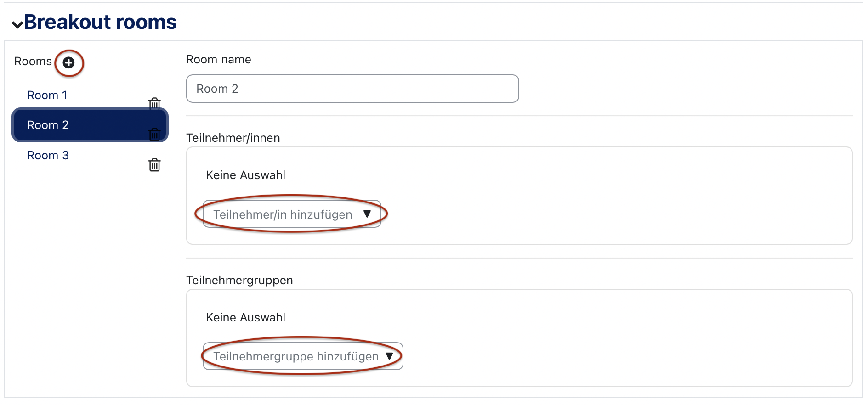Delete Room 2 using its trash icon

[154, 134]
